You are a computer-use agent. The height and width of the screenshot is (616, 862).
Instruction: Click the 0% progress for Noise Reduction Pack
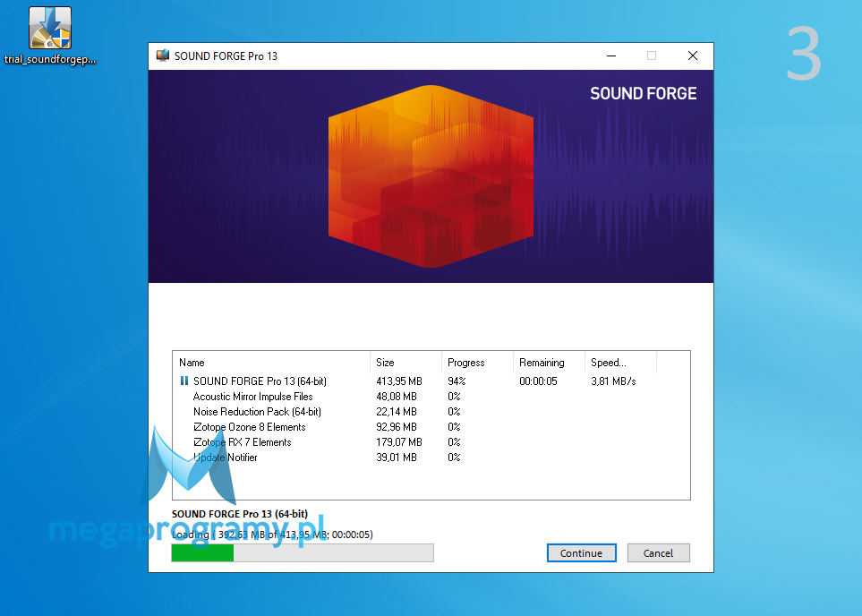pyautogui.click(x=454, y=411)
